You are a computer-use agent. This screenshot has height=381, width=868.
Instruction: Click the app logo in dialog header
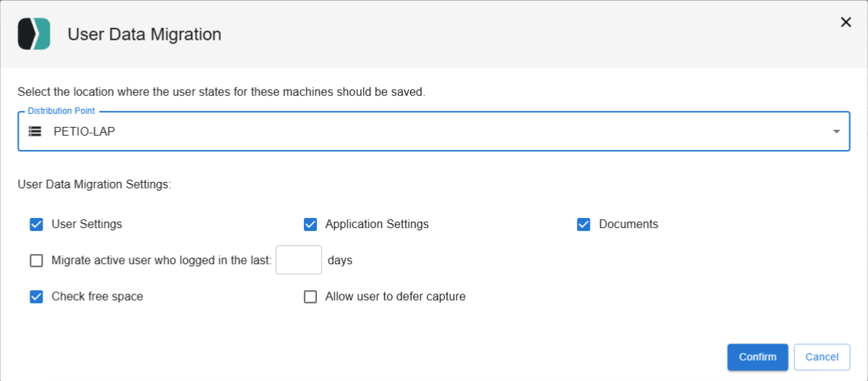pos(34,34)
